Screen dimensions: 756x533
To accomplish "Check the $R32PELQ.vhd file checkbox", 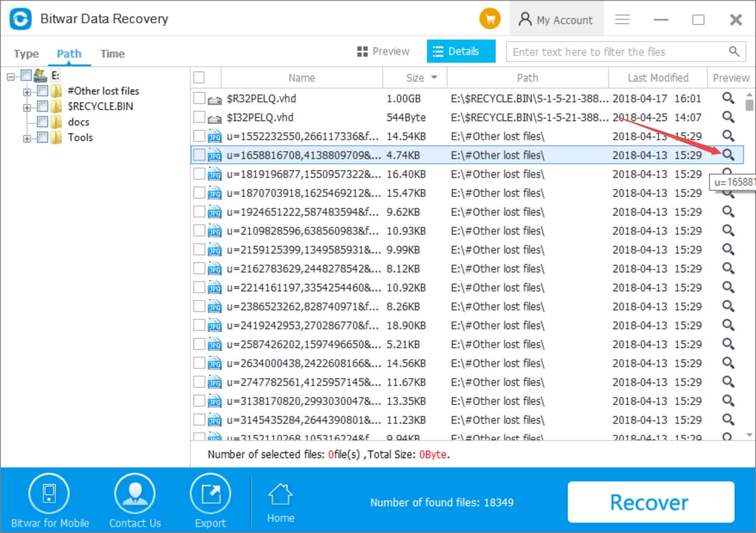I will pyautogui.click(x=199, y=98).
